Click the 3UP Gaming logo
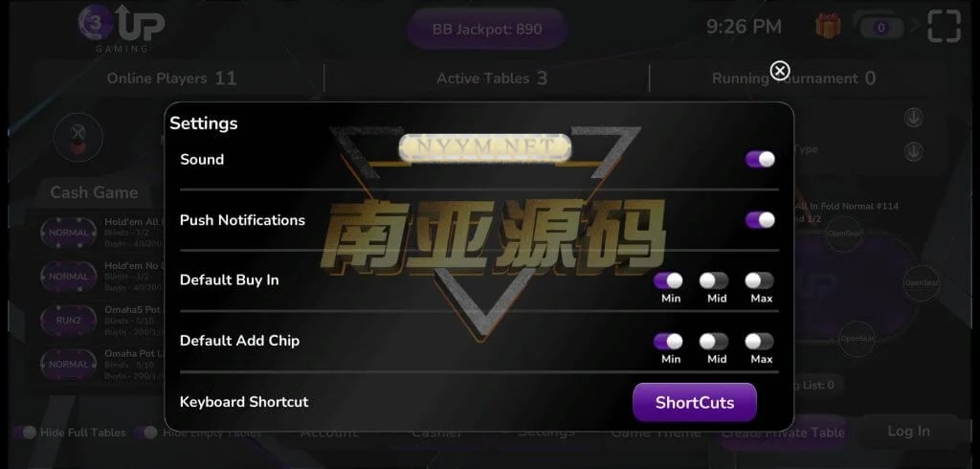The width and height of the screenshot is (980, 469). tap(122, 27)
